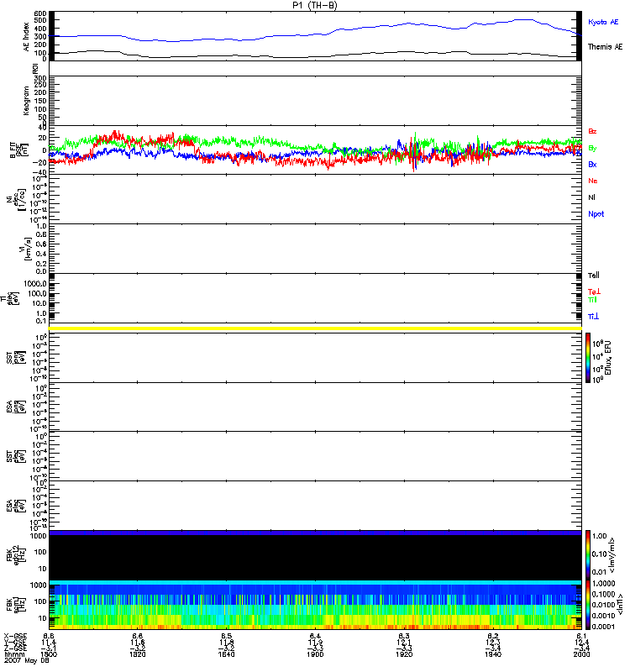Image resolution: width=630 pixels, height=672 pixels.
Task: Click the 300 tick on Keogram axis
Action: pyautogui.click(x=40, y=78)
